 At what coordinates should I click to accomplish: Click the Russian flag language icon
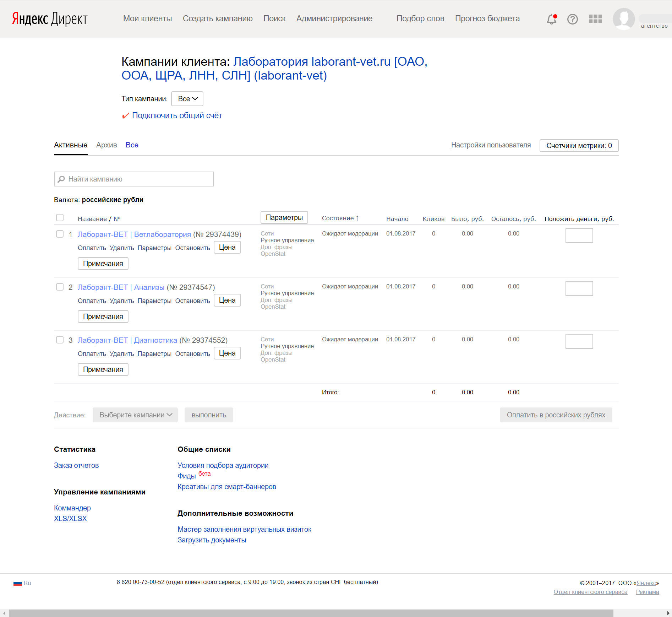[x=18, y=583]
